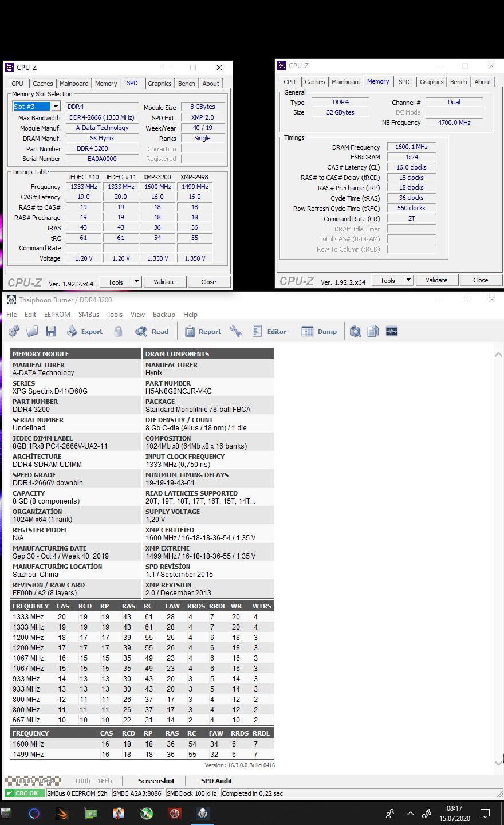
Task: Open the SPD Audit view
Action: coord(216,781)
